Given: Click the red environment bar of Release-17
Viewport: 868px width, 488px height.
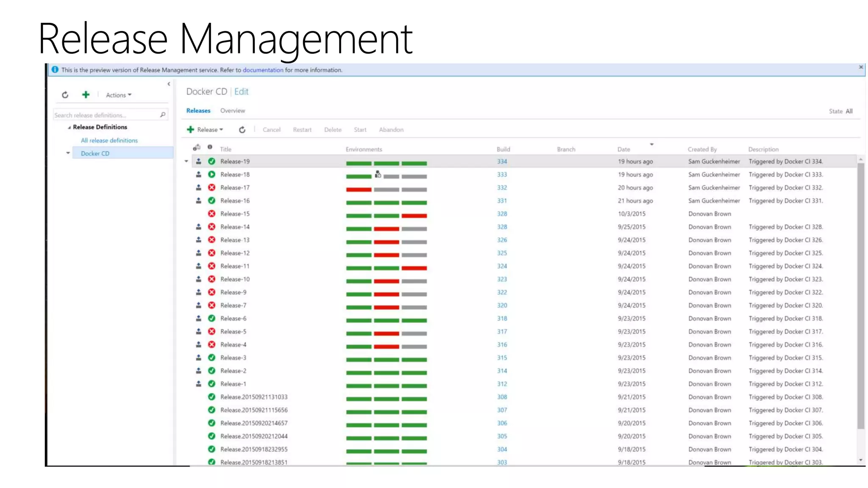Looking at the screenshot, I should tap(359, 189).
